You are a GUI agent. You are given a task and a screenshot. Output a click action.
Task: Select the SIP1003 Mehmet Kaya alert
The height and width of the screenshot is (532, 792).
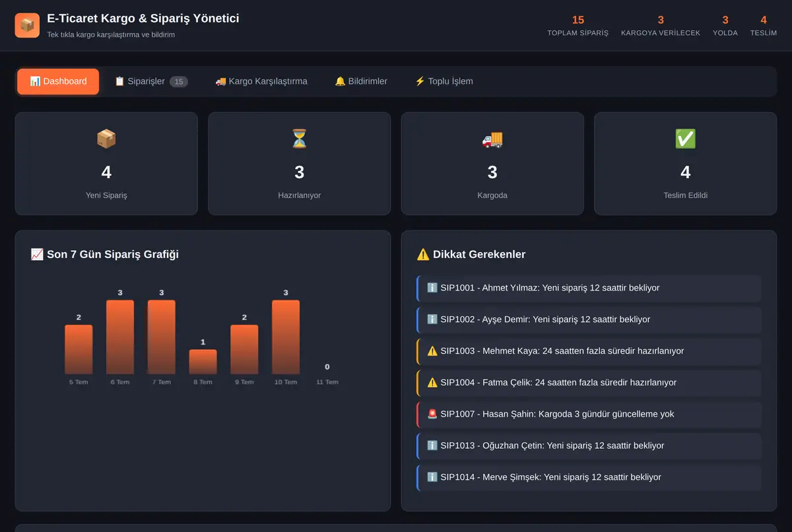click(589, 351)
